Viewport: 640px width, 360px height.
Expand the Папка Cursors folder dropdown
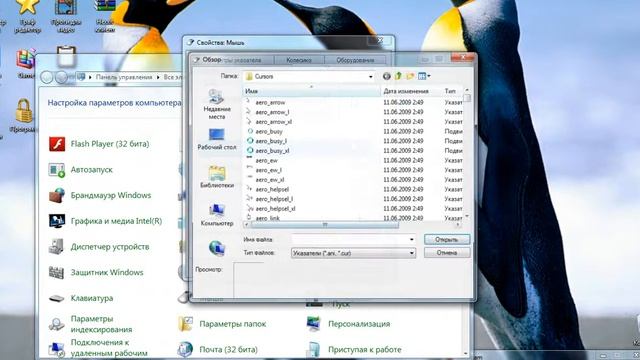[x=371, y=77]
